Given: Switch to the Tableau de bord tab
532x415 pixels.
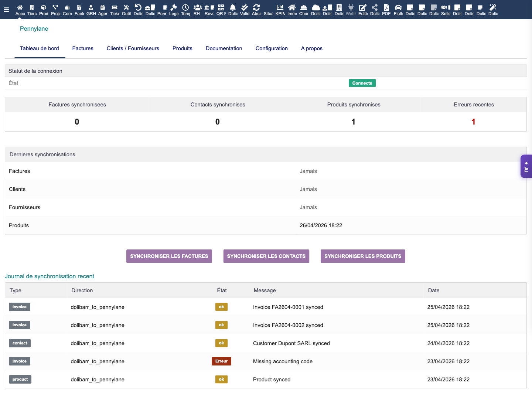Looking at the screenshot, I should tap(40, 48).
